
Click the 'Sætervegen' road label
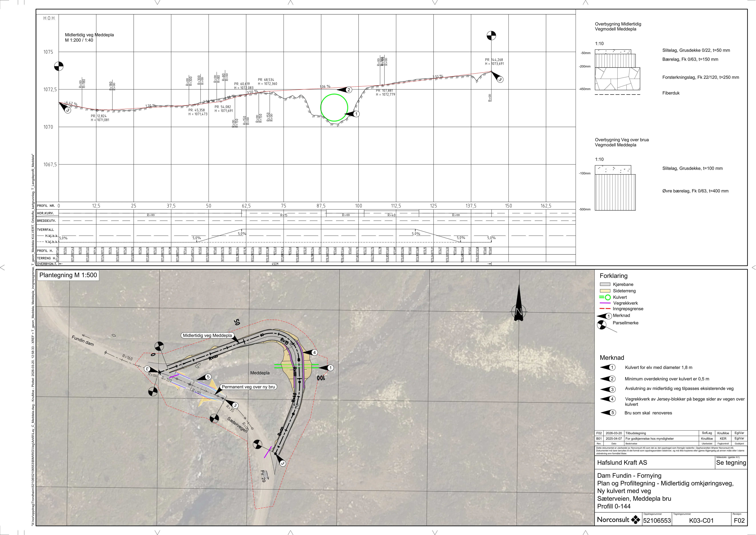tap(237, 425)
